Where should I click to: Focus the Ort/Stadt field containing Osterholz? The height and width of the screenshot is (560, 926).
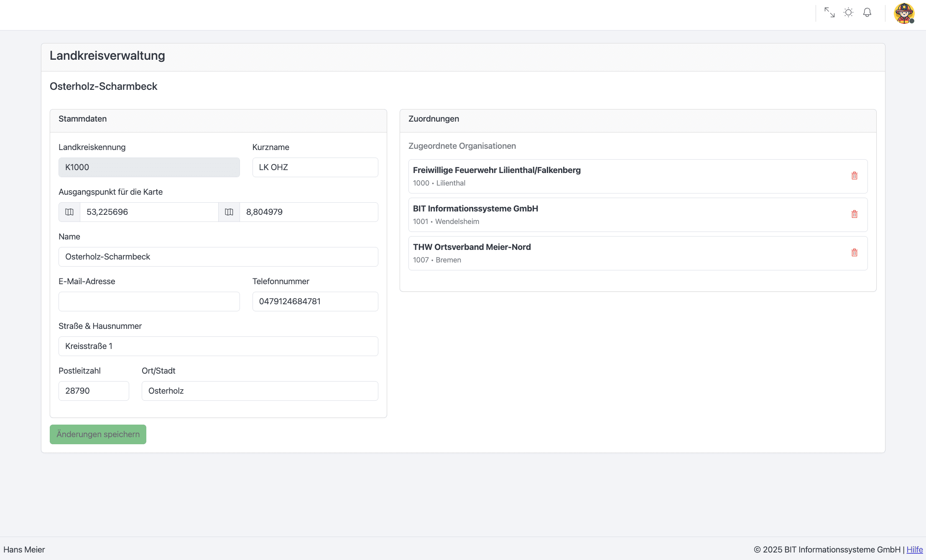click(x=260, y=391)
